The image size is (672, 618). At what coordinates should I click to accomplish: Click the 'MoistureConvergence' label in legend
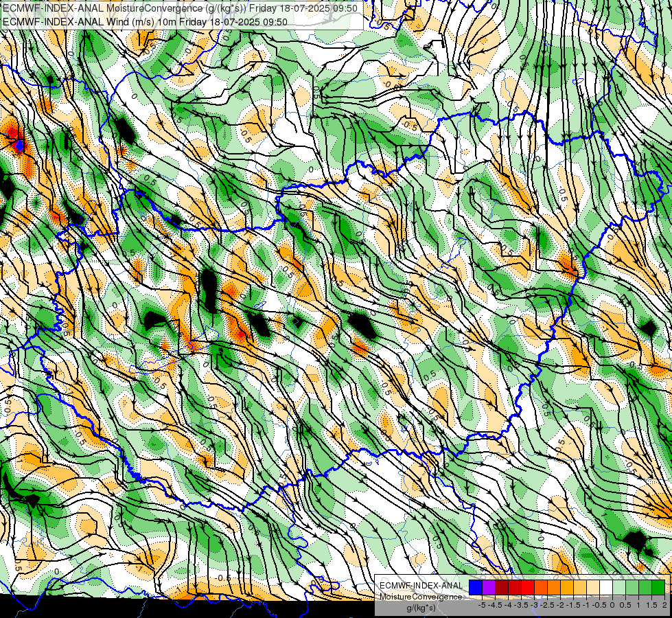pyautogui.click(x=421, y=597)
